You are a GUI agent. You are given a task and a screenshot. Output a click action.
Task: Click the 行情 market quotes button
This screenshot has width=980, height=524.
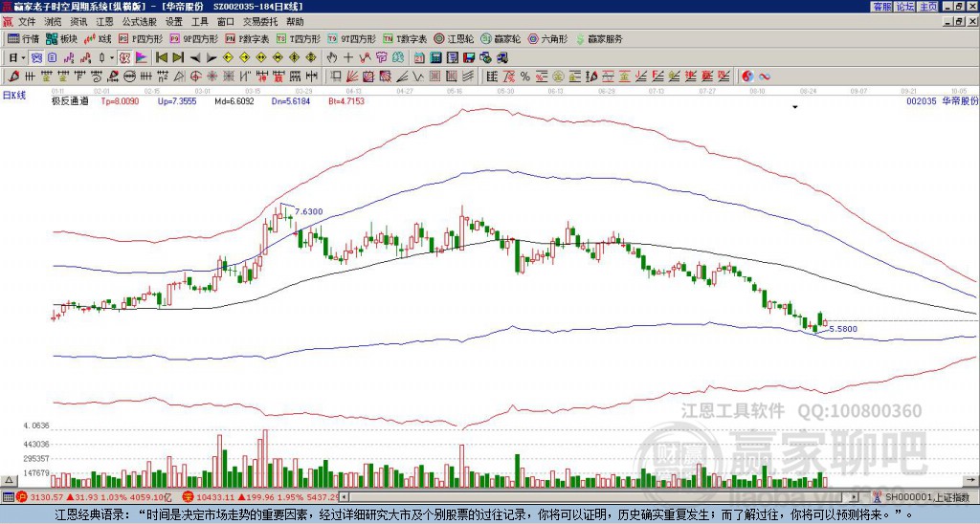[23, 38]
